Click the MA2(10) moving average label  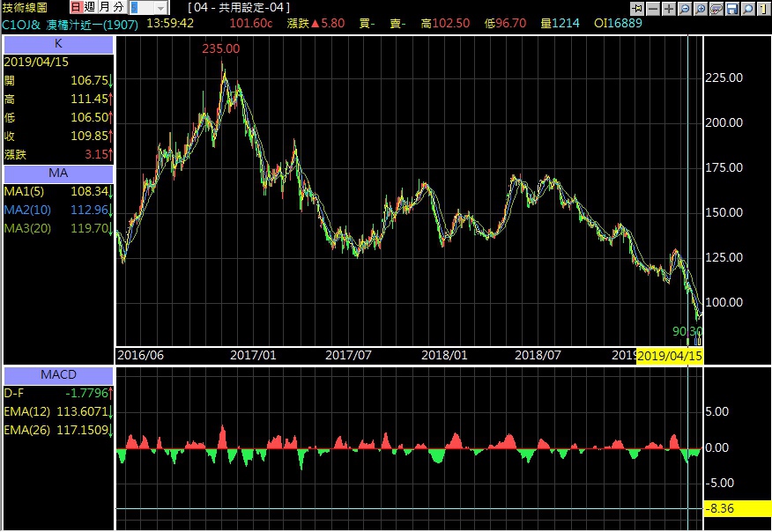click(27, 211)
